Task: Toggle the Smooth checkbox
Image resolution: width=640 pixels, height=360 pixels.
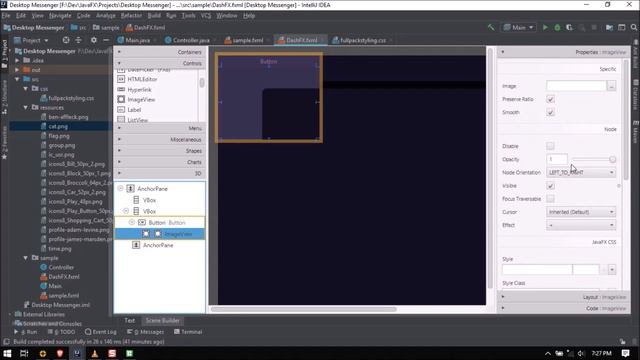Action: [550, 112]
